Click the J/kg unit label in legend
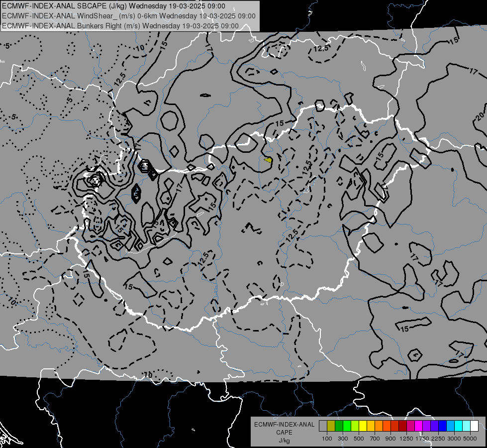The width and height of the screenshot is (487, 448). [284, 441]
